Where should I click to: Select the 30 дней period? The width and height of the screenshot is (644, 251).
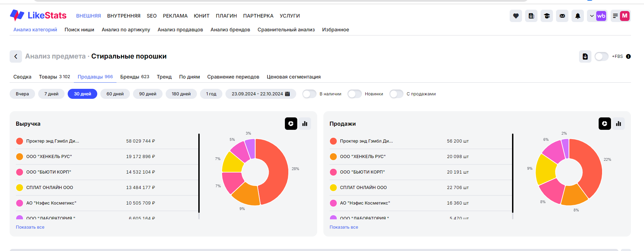pyautogui.click(x=82, y=94)
